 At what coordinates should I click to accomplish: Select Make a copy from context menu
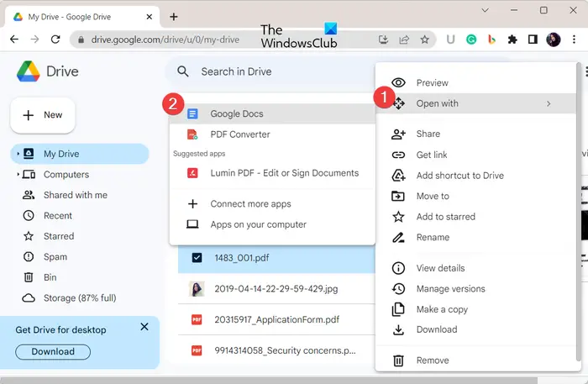pos(442,309)
